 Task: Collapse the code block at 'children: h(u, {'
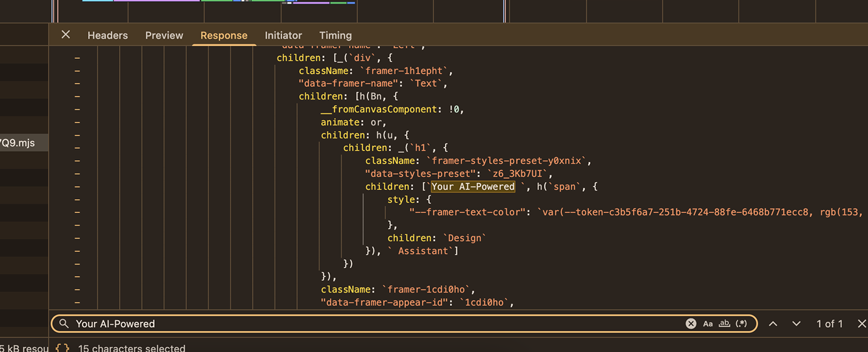(77, 135)
